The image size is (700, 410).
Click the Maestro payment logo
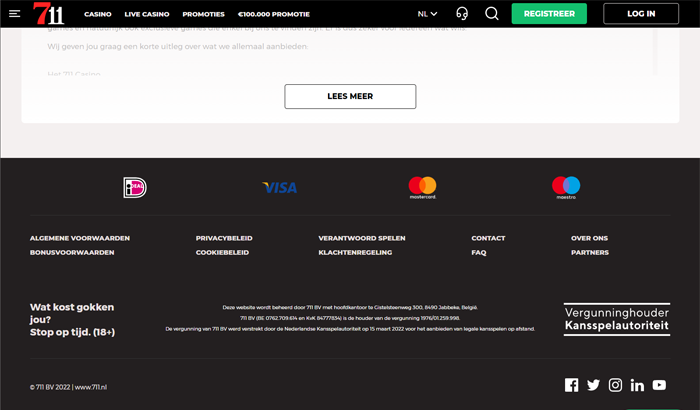point(566,188)
